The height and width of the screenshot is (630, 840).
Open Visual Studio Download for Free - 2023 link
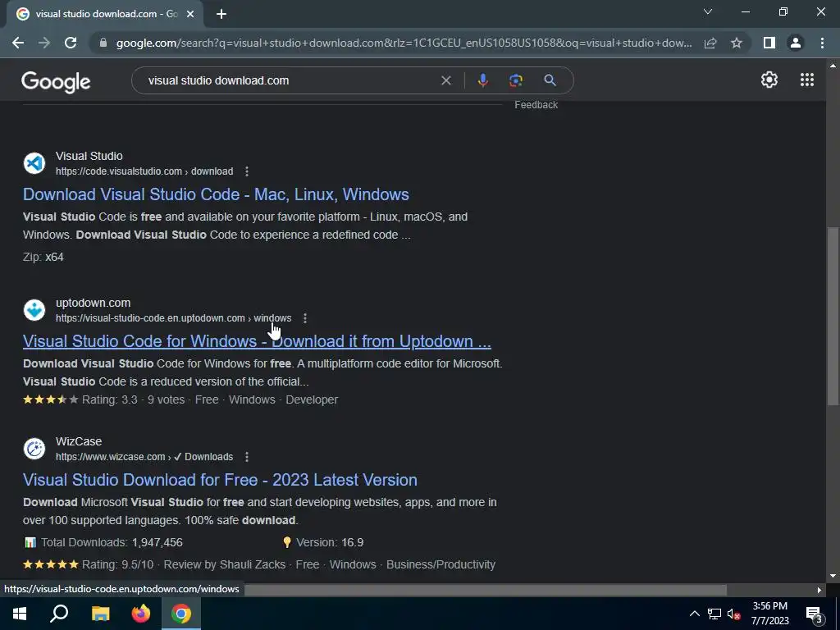(220, 479)
